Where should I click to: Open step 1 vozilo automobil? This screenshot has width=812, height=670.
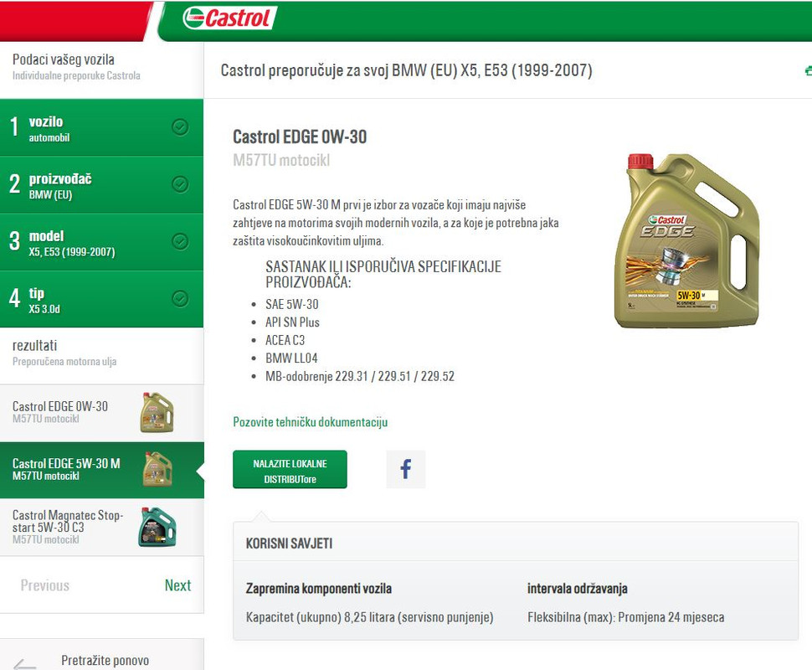(101, 127)
